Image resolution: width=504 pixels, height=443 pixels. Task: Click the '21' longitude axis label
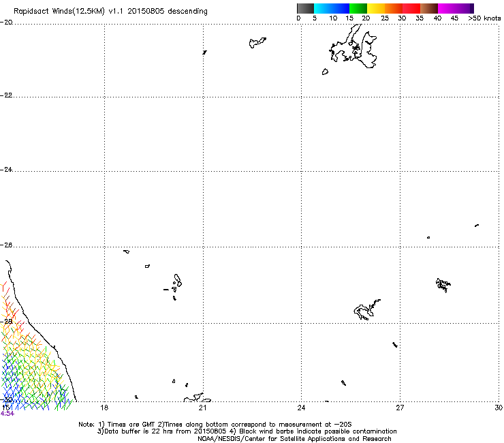pyautogui.click(x=202, y=408)
